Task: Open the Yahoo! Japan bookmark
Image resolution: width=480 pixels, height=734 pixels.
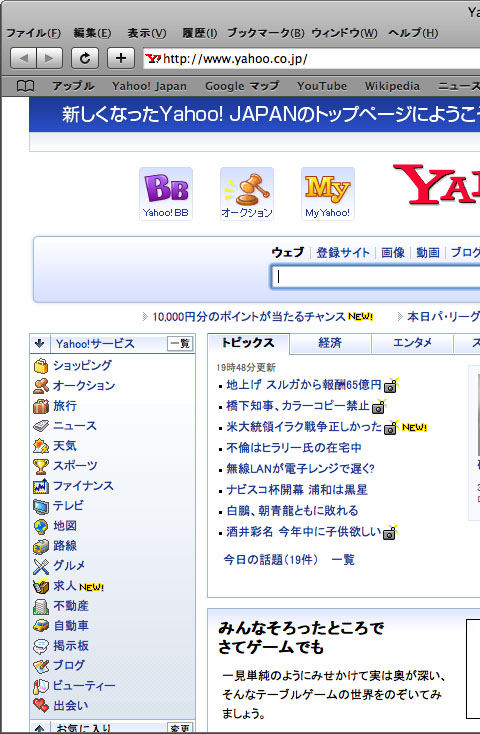Action: pyautogui.click(x=149, y=86)
